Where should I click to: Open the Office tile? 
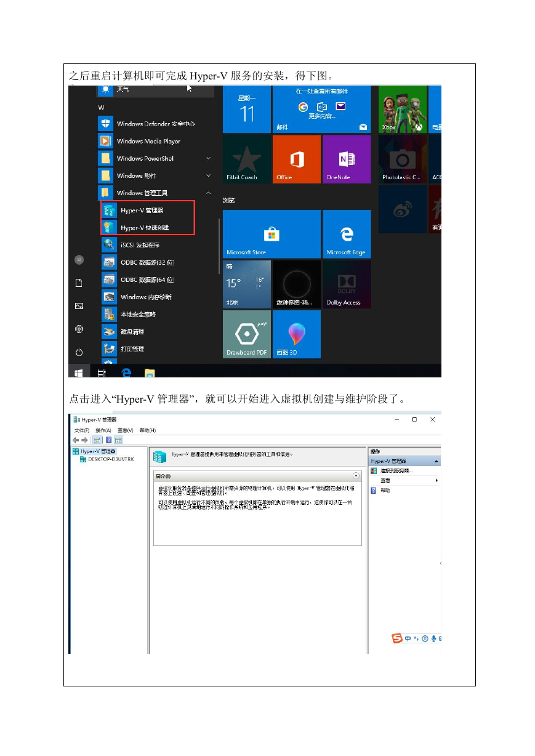[297, 159]
